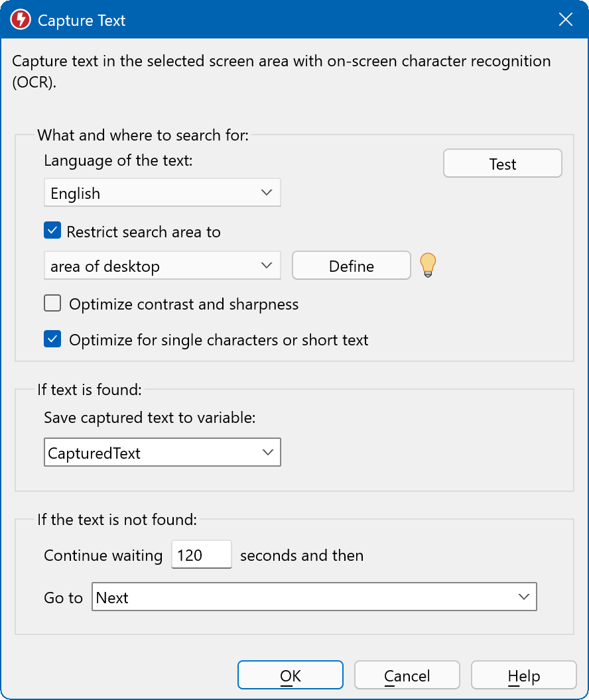Run OCR preview with the Test button
This screenshot has height=700, width=589.
(502, 163)
